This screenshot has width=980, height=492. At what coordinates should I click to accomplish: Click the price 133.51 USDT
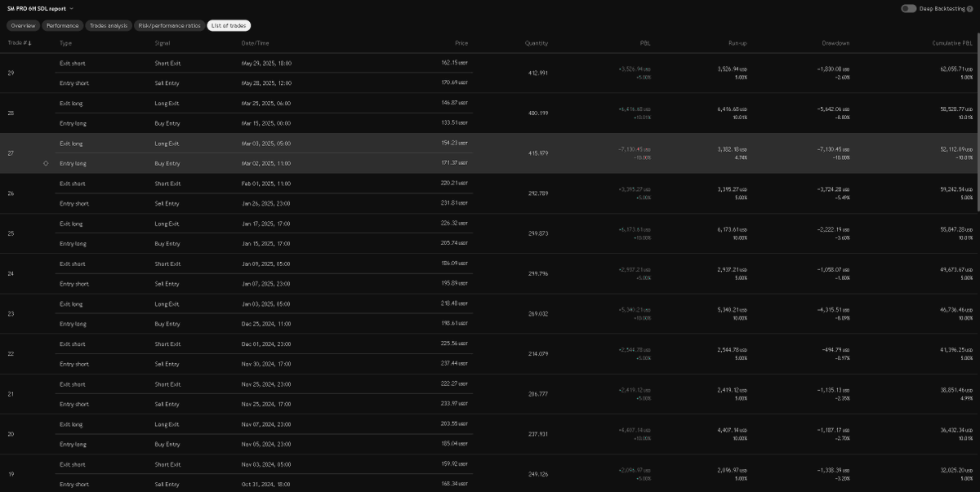pyautogui.click(x=454, y=123)
